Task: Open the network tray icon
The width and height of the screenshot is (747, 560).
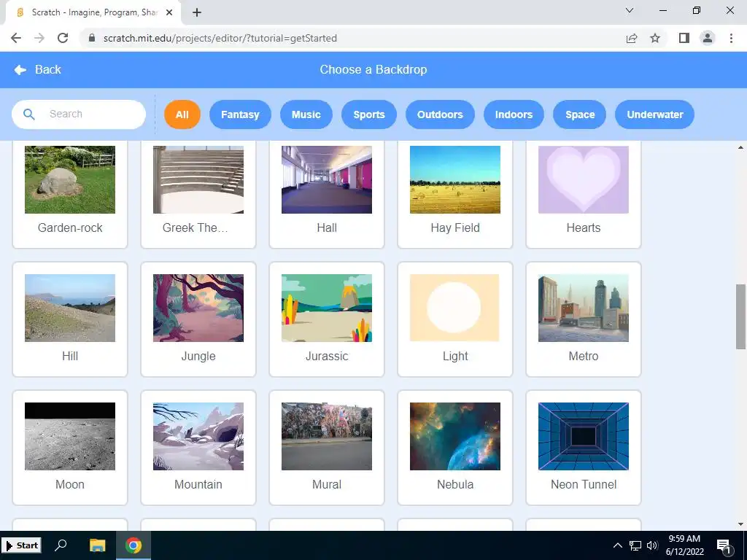Action: tap(635, 545)
